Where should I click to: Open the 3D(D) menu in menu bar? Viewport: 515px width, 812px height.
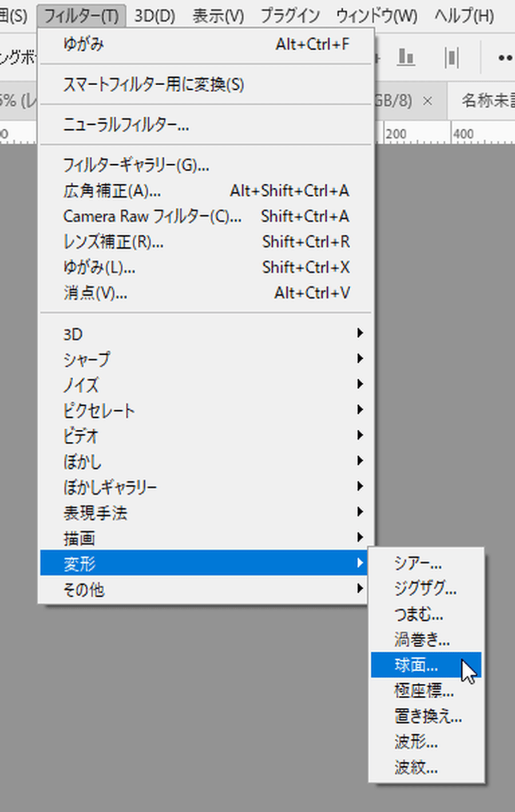154,15
